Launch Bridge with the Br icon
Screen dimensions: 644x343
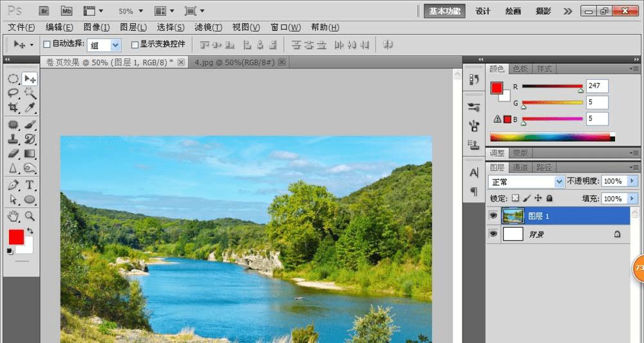[x=44, y=11]
